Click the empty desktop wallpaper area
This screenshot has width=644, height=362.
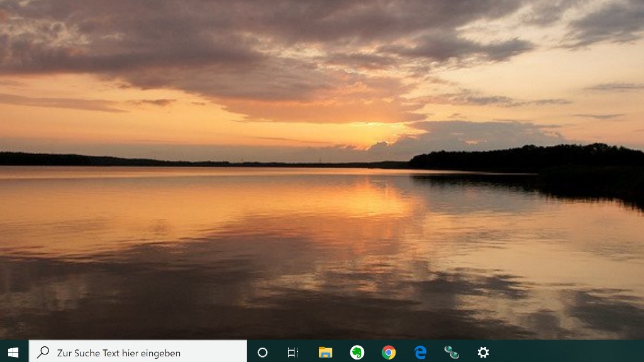[x=322, y=170]
